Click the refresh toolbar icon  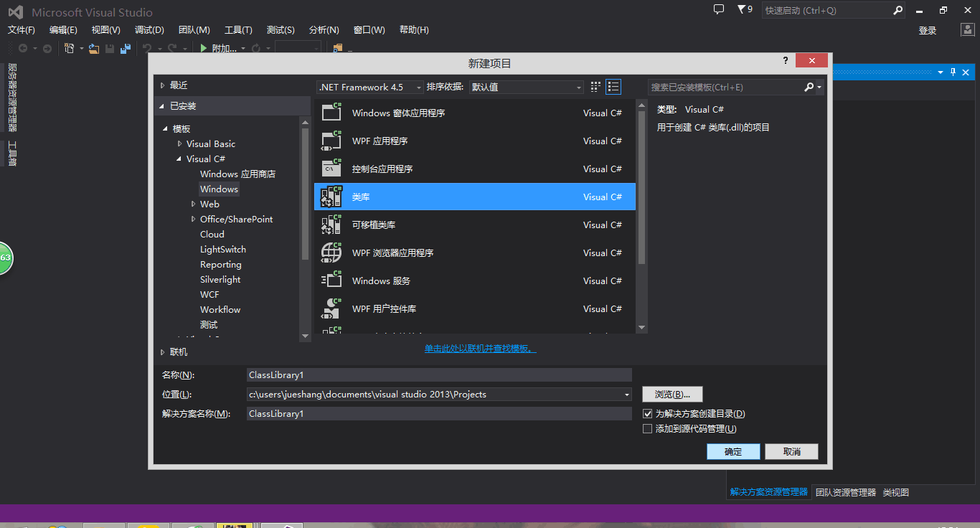pos(258,48)
